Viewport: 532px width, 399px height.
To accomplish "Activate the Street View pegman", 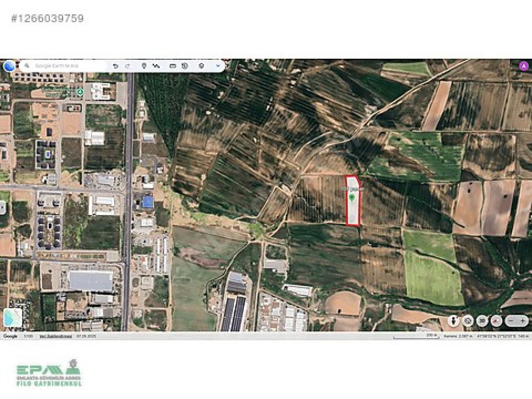I will click(x=453, y=320).
